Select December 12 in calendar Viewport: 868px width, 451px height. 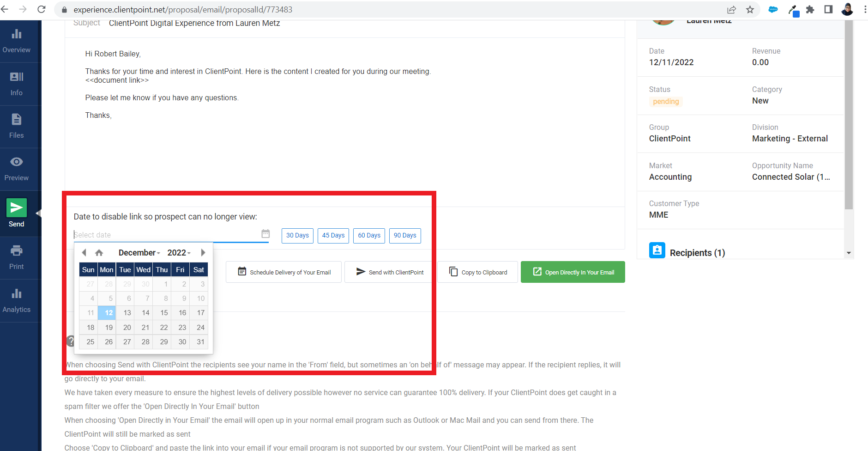pos(107,313)
